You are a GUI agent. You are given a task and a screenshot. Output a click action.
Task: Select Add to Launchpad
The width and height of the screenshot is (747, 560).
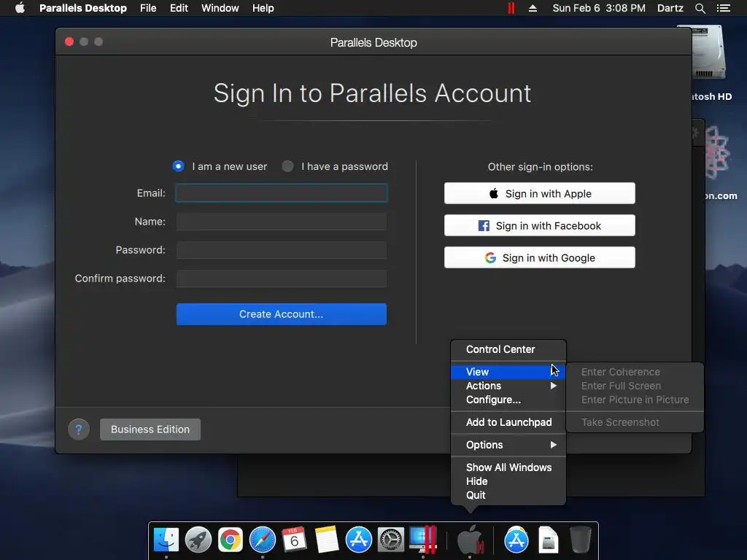click(508, 422)
